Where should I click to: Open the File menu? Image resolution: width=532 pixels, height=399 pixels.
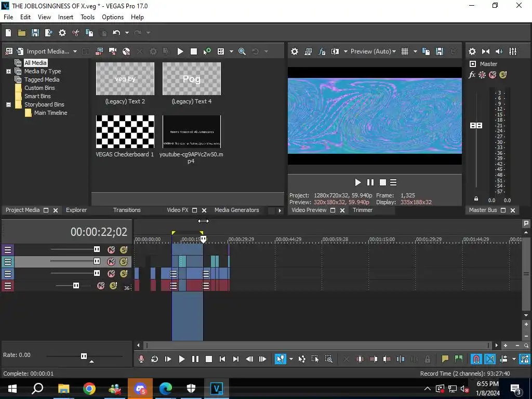click(x=8, y=17)
